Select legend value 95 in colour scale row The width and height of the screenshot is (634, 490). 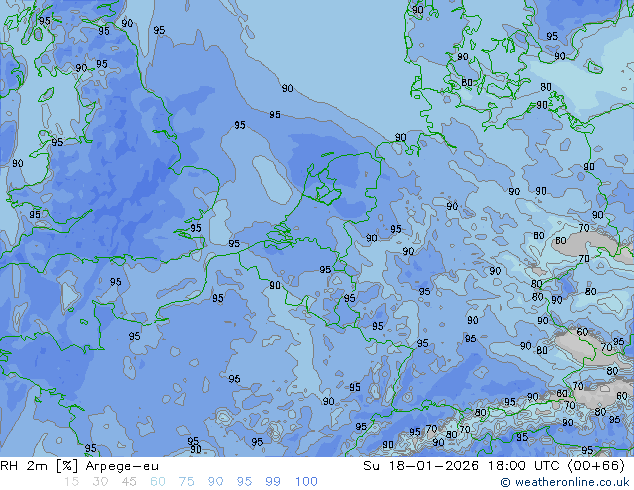pos(244,482)
